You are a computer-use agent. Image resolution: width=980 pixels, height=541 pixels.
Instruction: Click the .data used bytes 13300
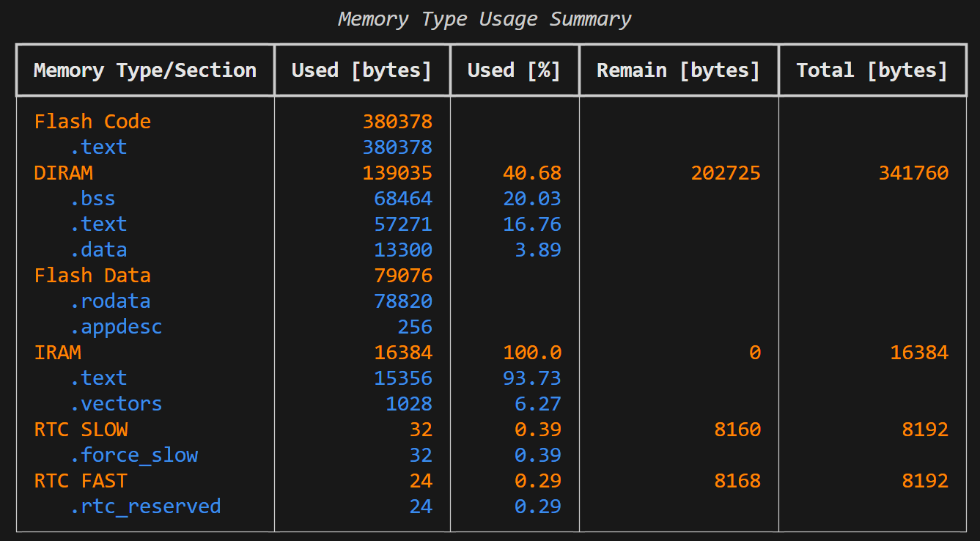(403, 250)
